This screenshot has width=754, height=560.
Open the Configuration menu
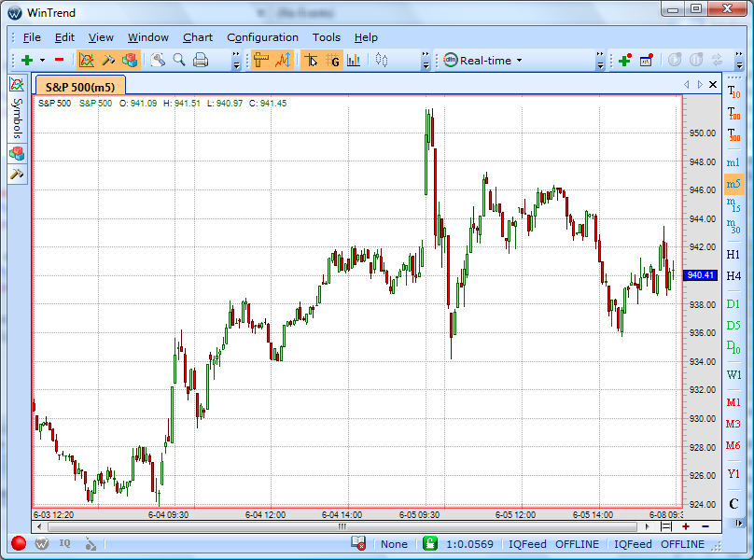262,37
